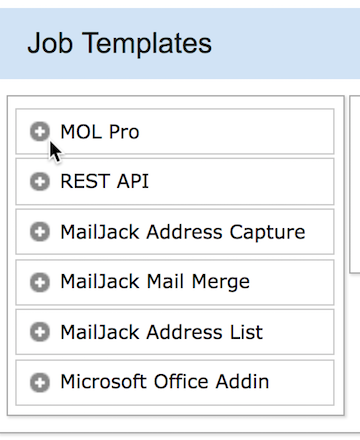This screenshot has width=360, height=440.
Task: Pick the MailJack Mail Merge label
Action: [x=155, y=283]
